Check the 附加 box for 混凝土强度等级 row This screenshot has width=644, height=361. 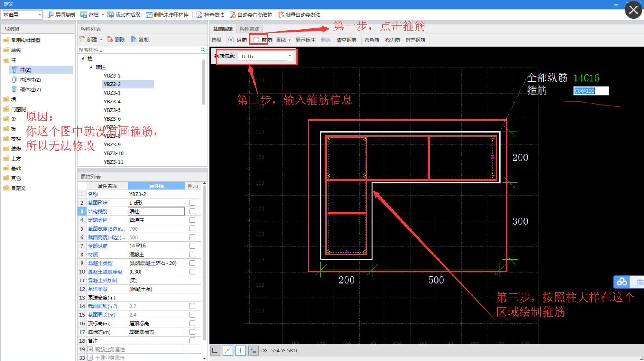[192, 272]
